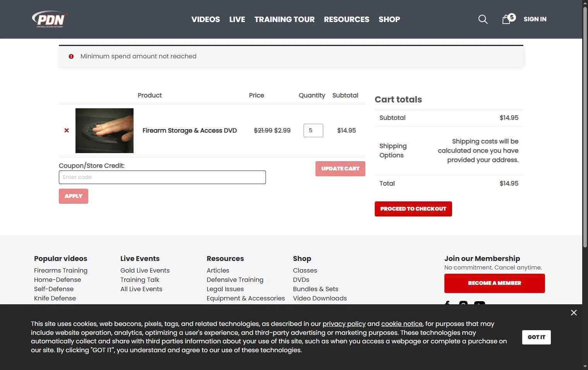This screenshot has width=588, height=370.
Task: Open Gold Live Events in the footer
Action: (x=145, y=271)
